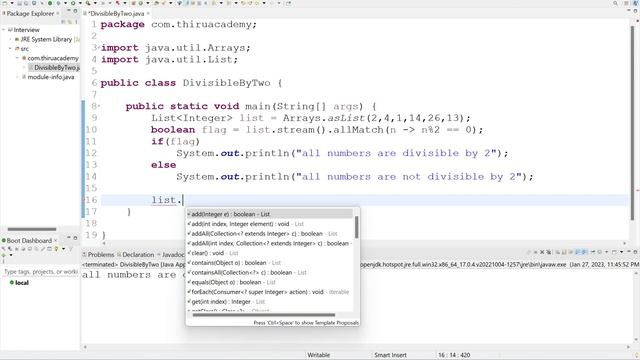Image resolution: width=640 pixels, height=360 pixels.
Task: Fold the main method at line 8
Action: click(98, 106)
